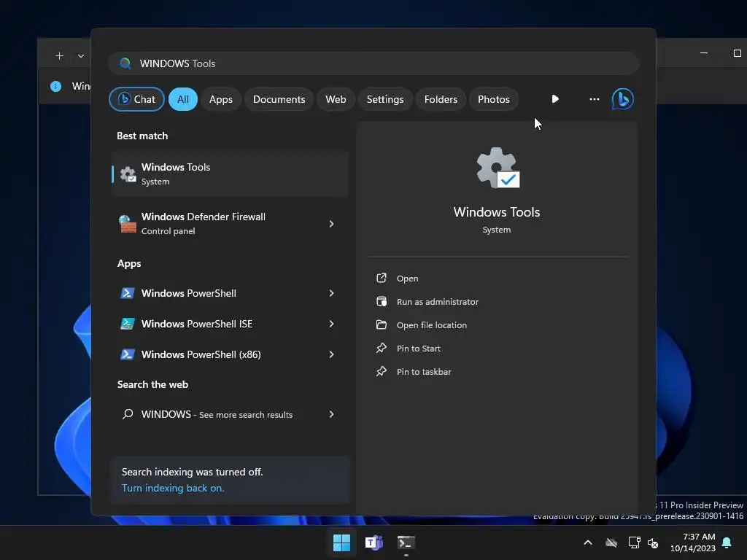This screenshot has height=560, width=747.
Task: Filter search results by Documents
Action: pyautogui.click(x=279, y=99)
